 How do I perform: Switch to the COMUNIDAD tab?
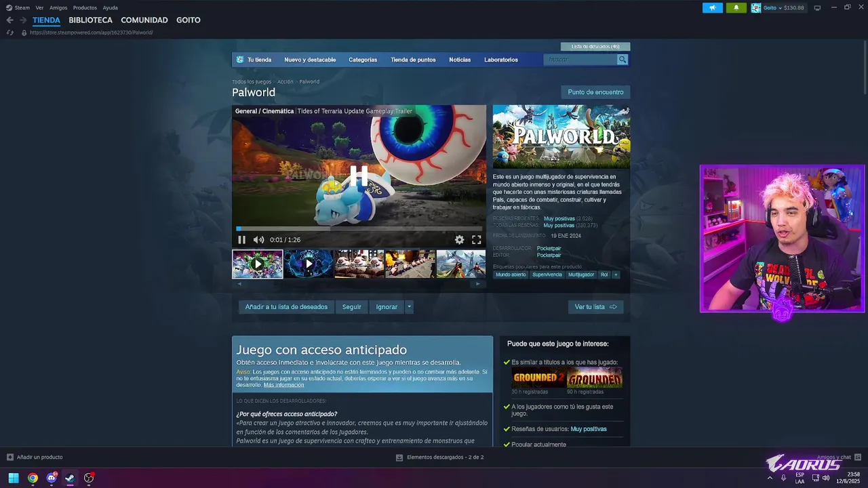tap(144, 20)
